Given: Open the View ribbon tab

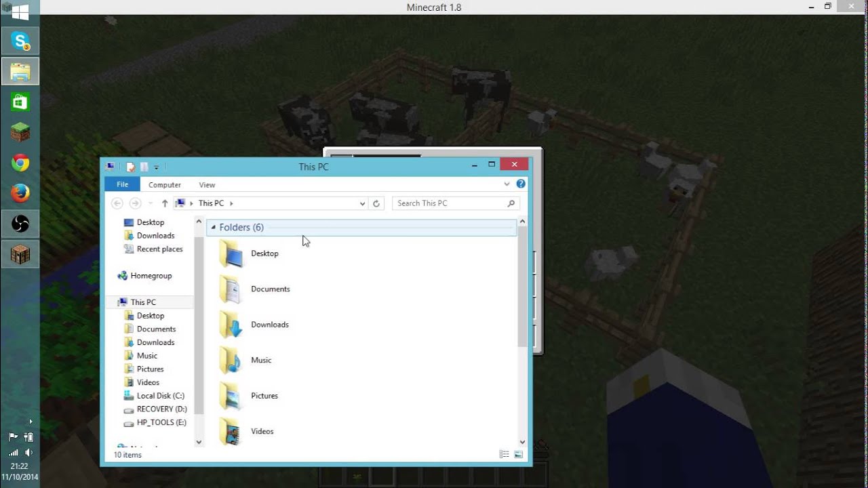Looking at the screenshot, I should 207,185.
